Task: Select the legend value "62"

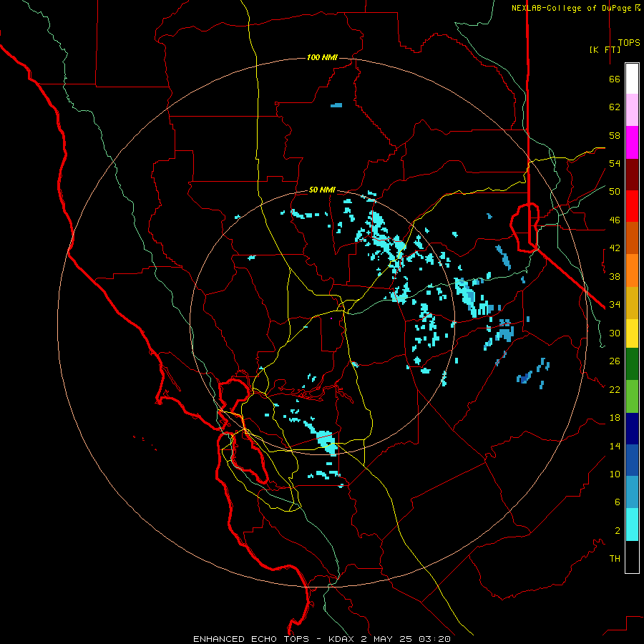Action: click(x=615, y=107)
